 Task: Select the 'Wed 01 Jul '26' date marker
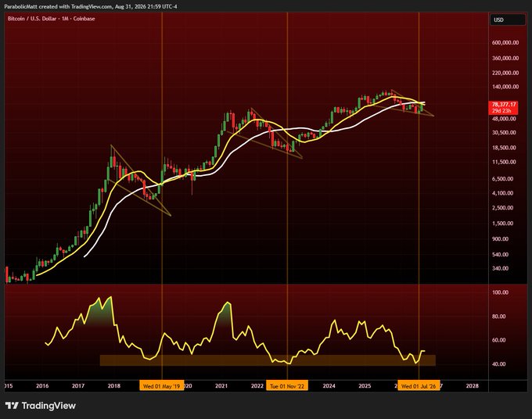click(x=419, y=386)
